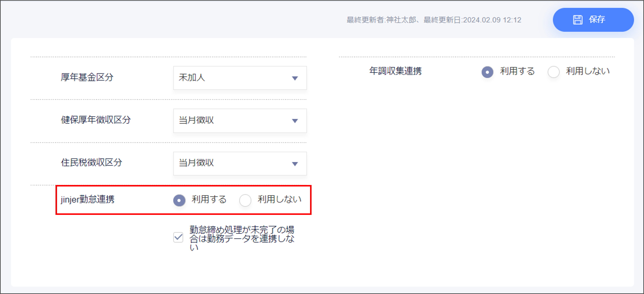644x294 pixels.
Task: Click the 健保厚年徴収区分 label
Action: click(x=96, y=120)
